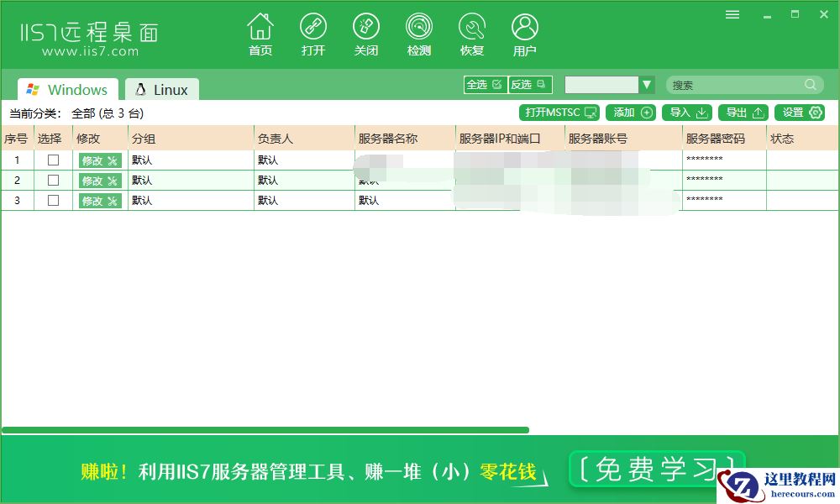Click into the 搜索 search field
The width and height of the screenshot is (840, 504).
pos(735,85)
